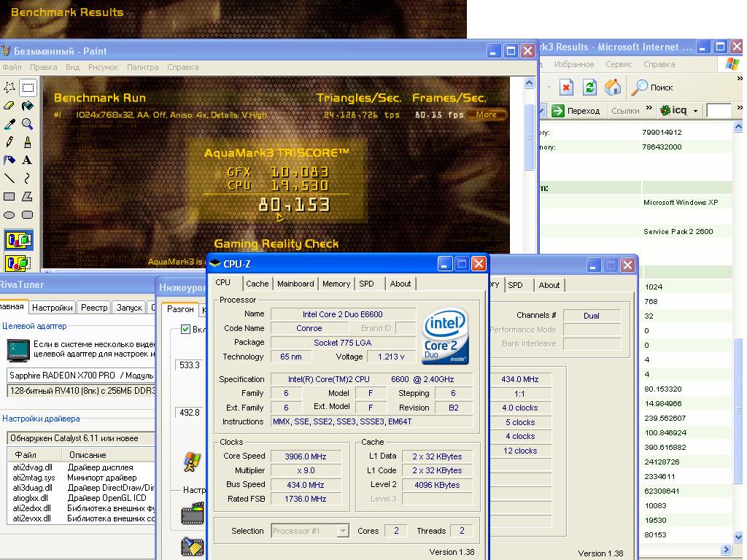Open the Рисунок menu in Paint
The height and width of the screenshot is (560, 747).
point(103,67)
